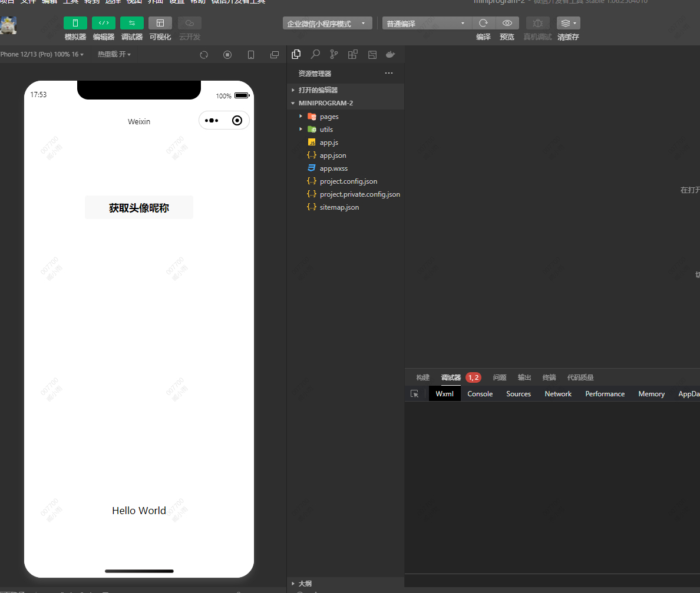Select the Memory devtools tab
The height and width of the screenshot is (593, 700).
pyautogui.click(x=651, y=393)
